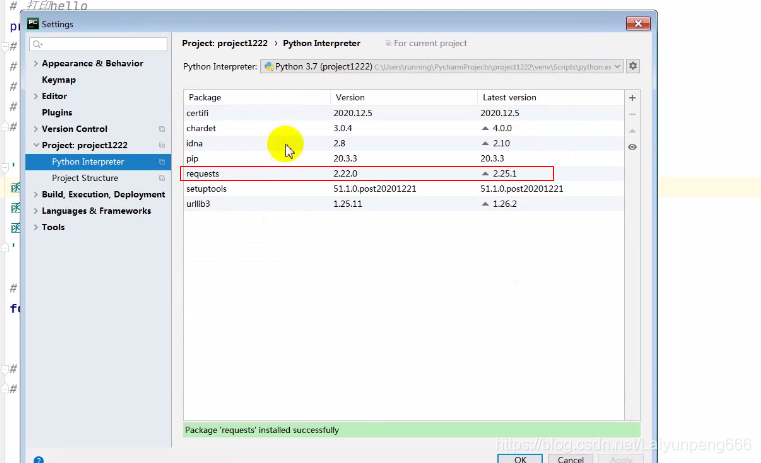Screen dimensions: 761x463
Task: Close the Settings dialog with red X
Action: 638,23
